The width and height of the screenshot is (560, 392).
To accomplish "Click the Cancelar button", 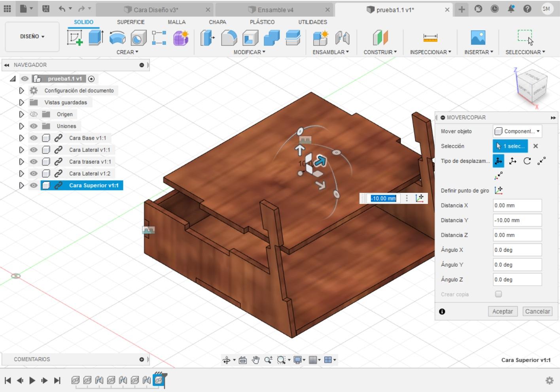I will [x=537, y=311].
